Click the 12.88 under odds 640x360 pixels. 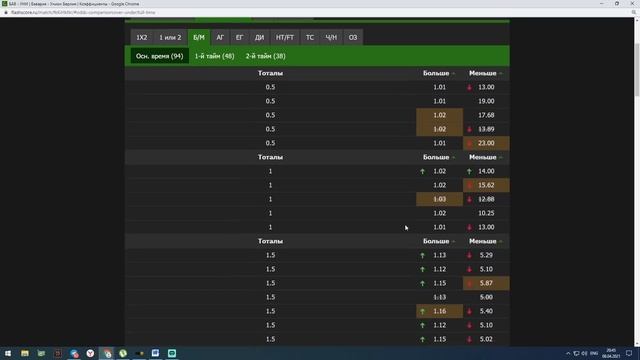tap(486, 199)
